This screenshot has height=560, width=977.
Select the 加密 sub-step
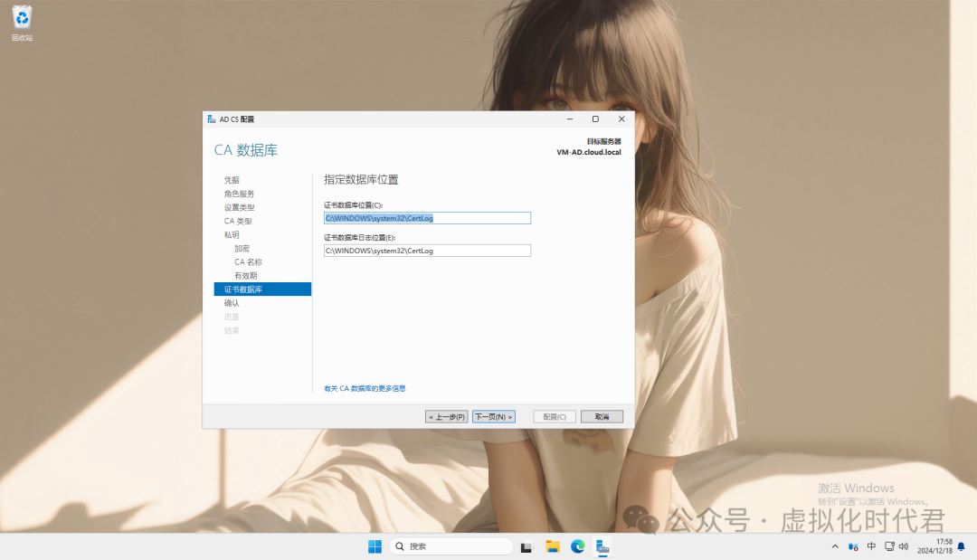coord(242,249)
